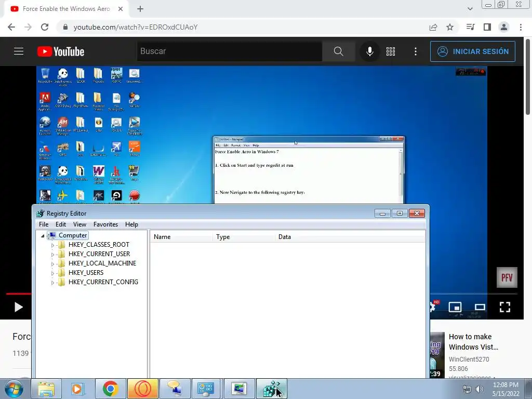
Task: Open YouTube settings three-dot menu
Action: (x=416, y=51)
